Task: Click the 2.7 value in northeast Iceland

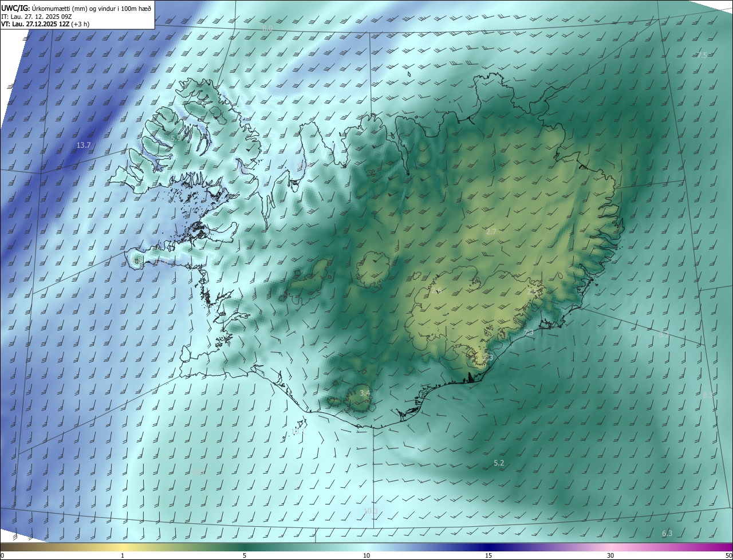Action: coord(491,232)
